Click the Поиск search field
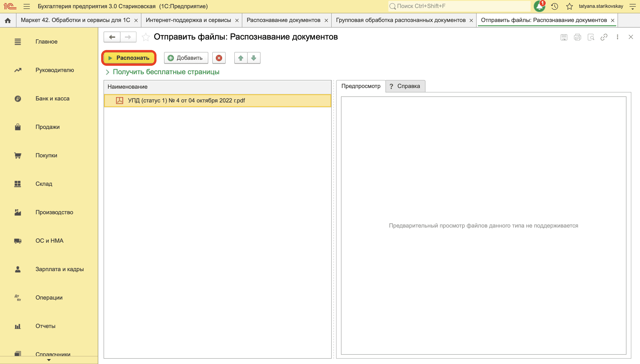Image resolution: width=640 pixels, height=364 pixels. click(x=459, y=6)
